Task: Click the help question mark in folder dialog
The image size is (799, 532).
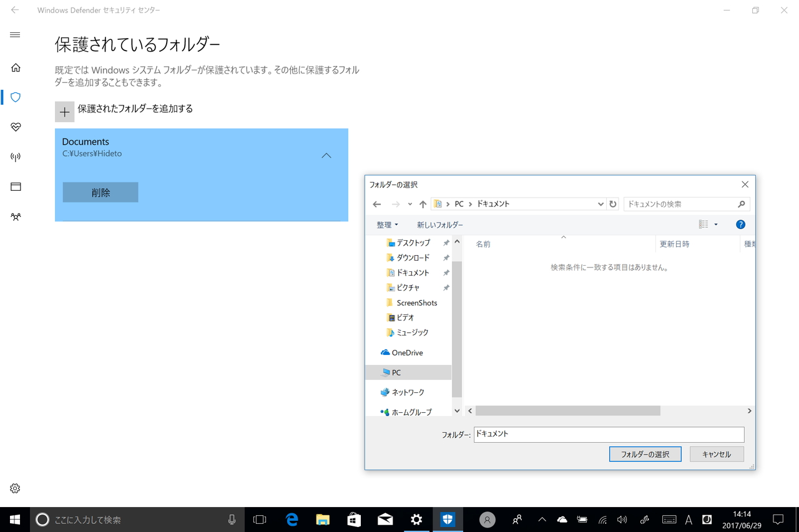Action: [x=740, y=224]
